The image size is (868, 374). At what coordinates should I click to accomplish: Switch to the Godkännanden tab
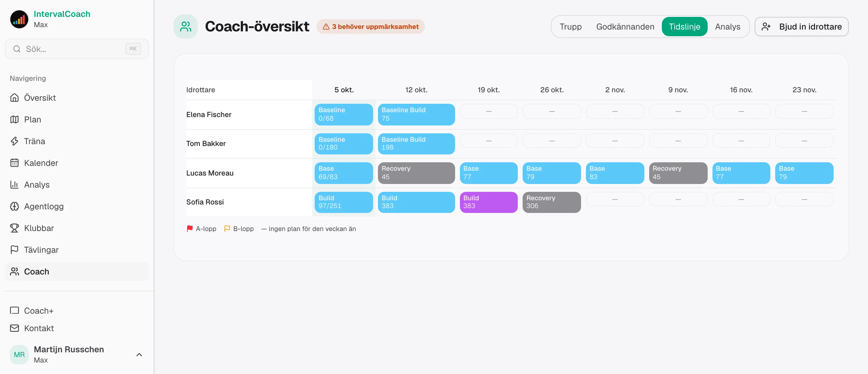pos(625,26)
